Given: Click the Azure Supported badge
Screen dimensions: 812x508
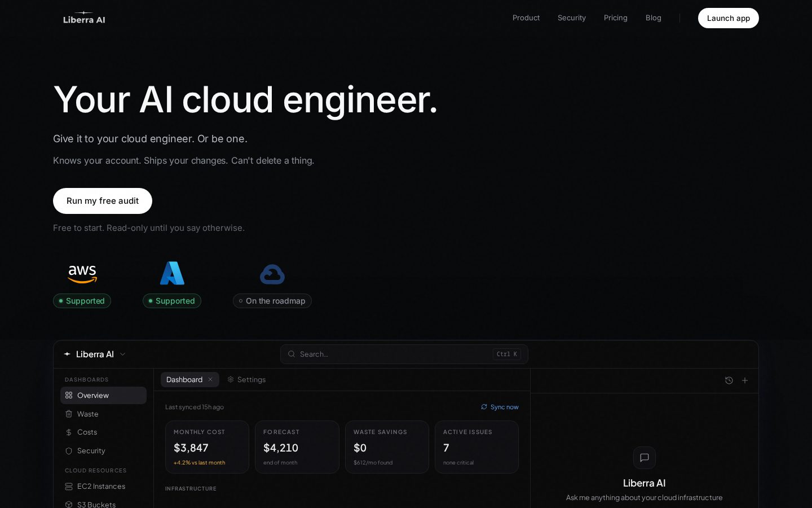Looking at the screenshot, I should coord(172,301).
